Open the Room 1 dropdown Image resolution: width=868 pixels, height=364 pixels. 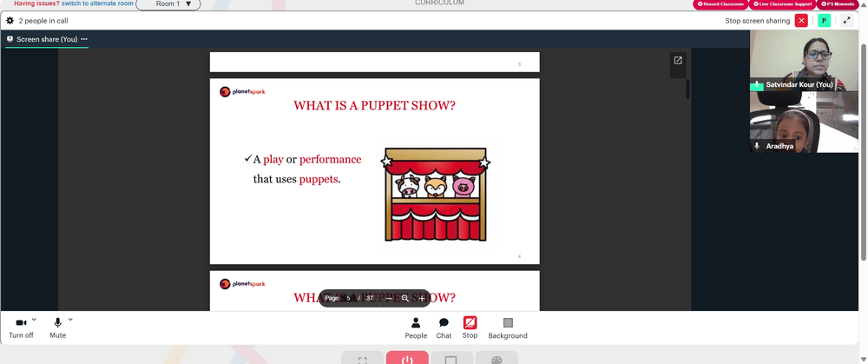pyautogui.click(x=168, y=3)
